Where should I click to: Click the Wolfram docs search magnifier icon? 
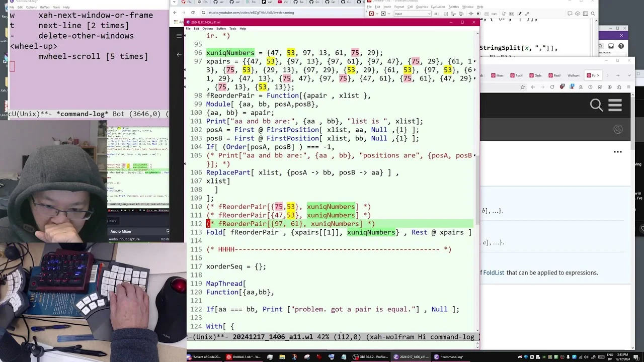(x=597, y=105)
